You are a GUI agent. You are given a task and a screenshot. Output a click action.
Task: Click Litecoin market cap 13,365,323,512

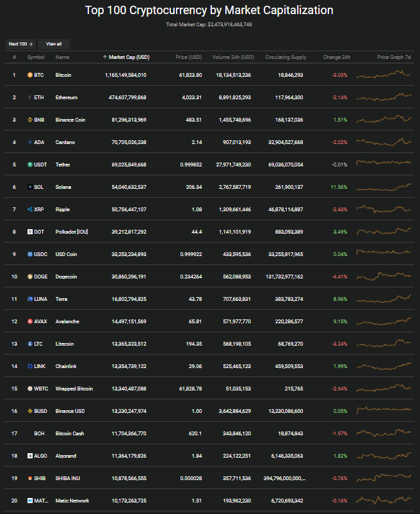(x=129, y=344)
